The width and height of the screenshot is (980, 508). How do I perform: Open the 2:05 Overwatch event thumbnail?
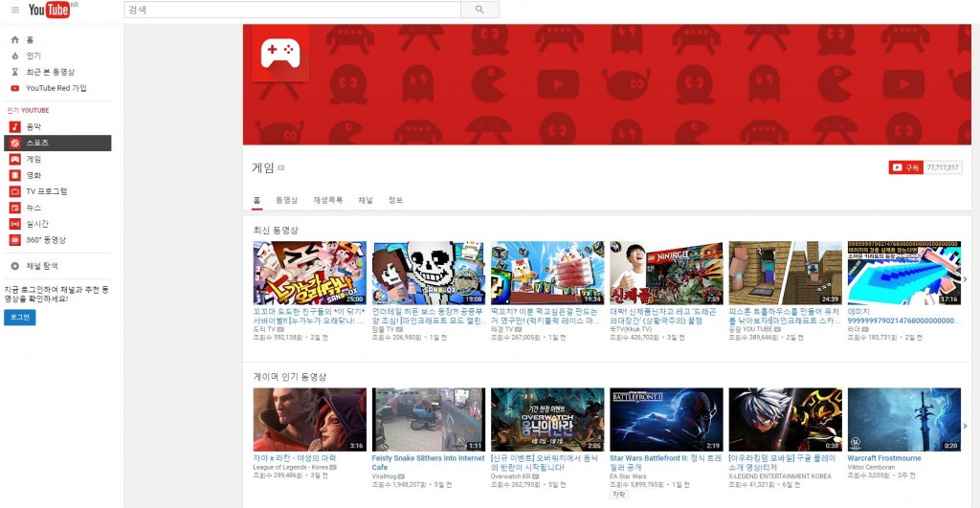tap(547, 419)
